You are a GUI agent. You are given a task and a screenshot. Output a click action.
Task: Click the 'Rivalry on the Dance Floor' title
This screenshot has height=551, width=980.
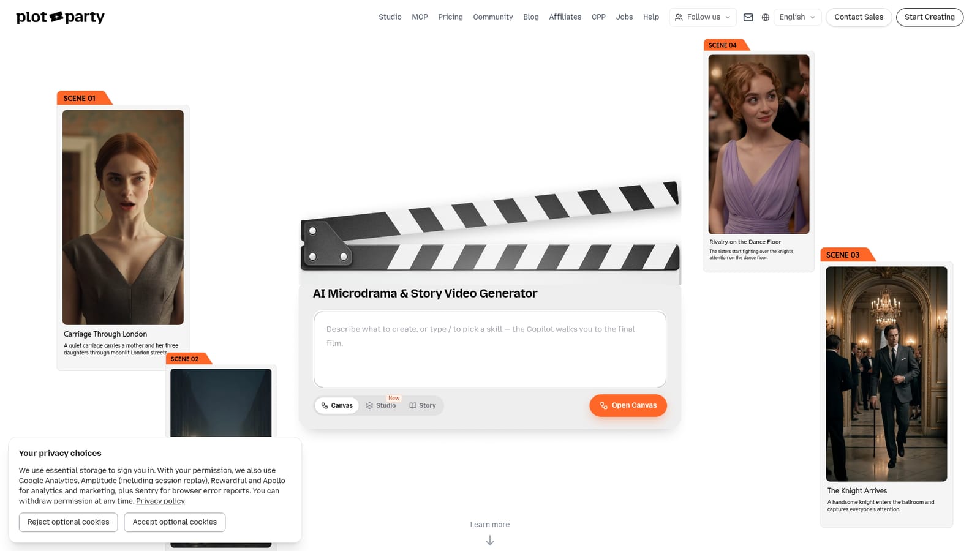[x=745, y=242]
